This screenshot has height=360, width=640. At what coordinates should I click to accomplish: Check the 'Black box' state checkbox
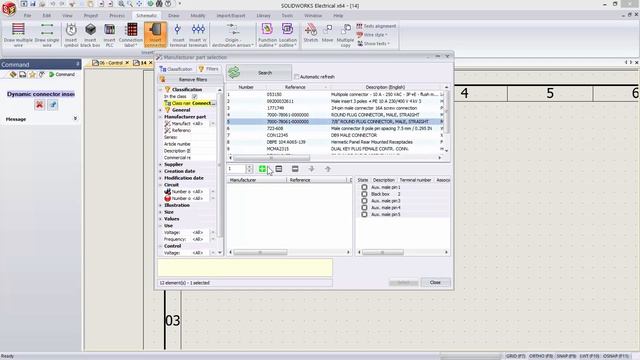pos(364,194)
